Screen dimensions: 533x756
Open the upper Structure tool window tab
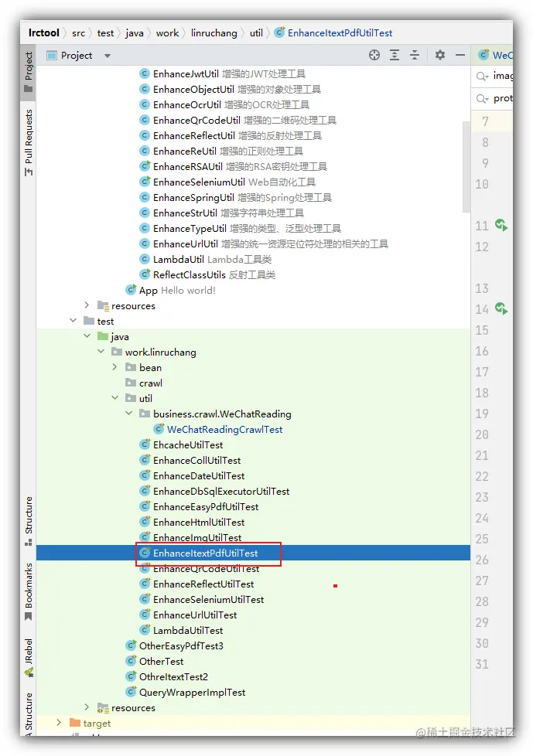pyautogui.click(x=29, y=521)
